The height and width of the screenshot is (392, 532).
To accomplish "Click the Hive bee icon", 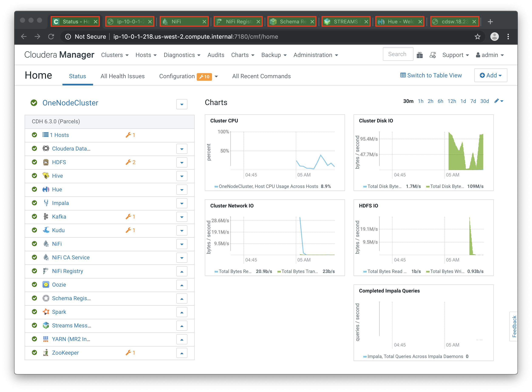I will 46,176.
